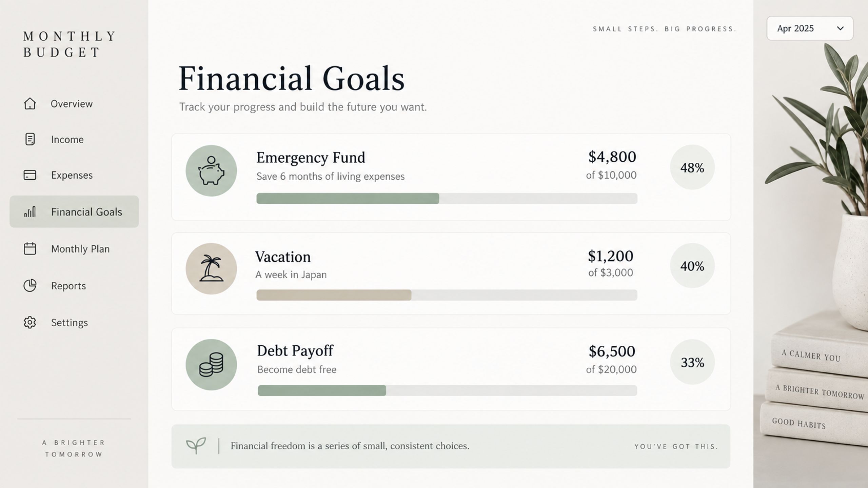Click the Overview home icon
Viewport: 868px width, 488px height.
pos(30,104)
